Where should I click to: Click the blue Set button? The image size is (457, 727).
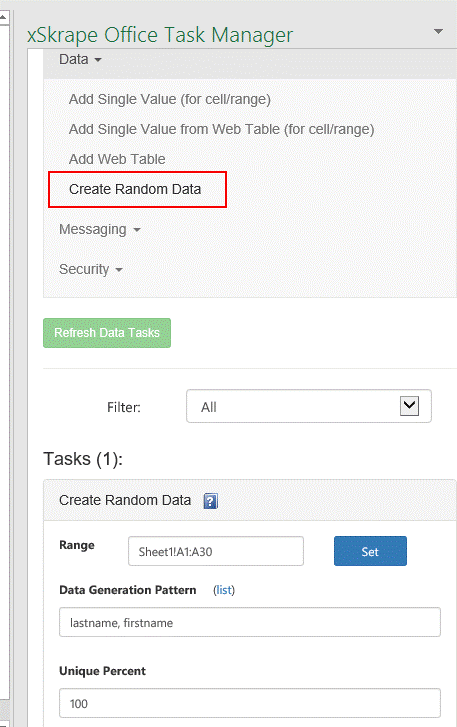[370, 551]
